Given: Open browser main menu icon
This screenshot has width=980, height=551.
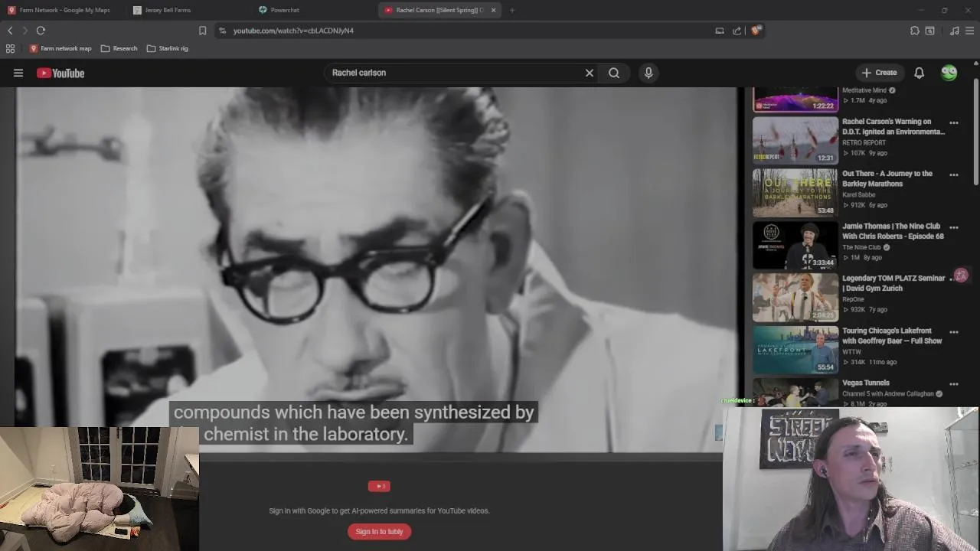Looking at the screenshot, I should [970, 31].
